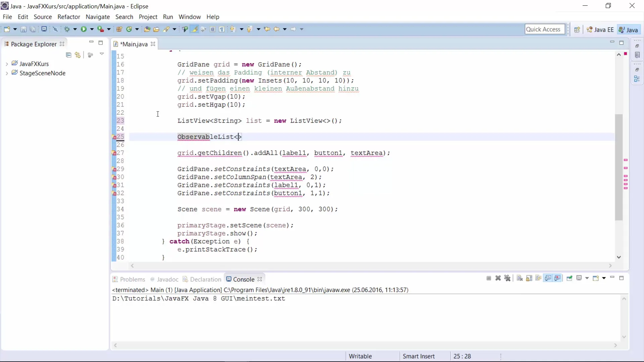Toggle Pin Console icon
The image size is (644, 362).
569,278
